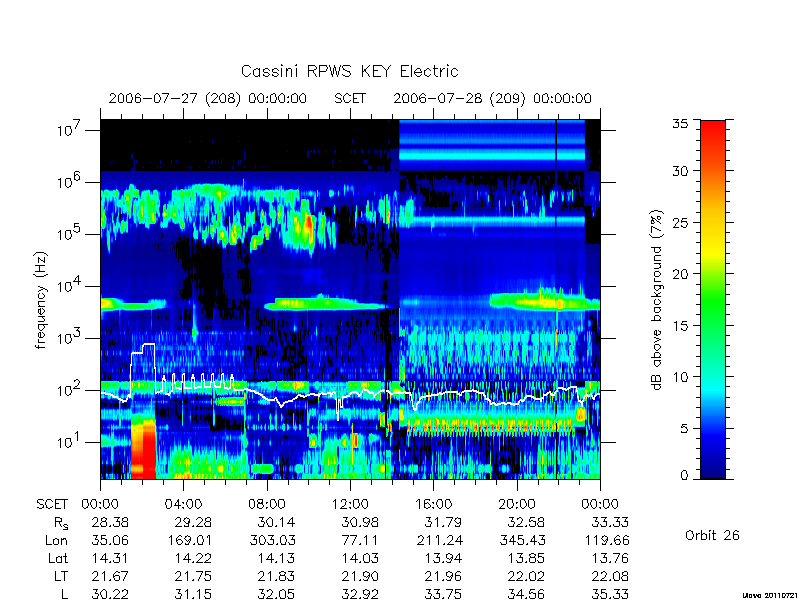Image resolution: width=800 pixels, height=600 pixels.
Task: Click the Rs value "30.98"
Action: click(x=360, y=522)
